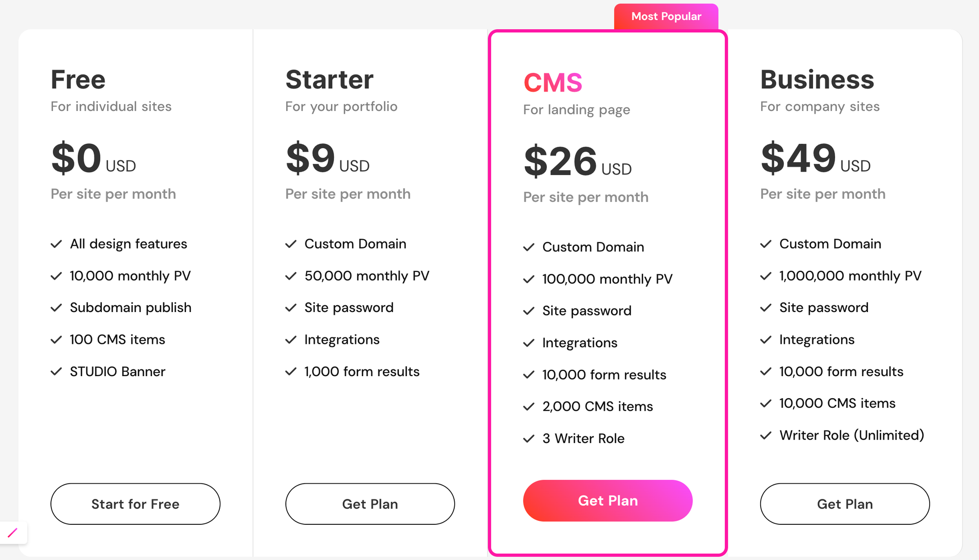979x560 pixels.
Task: Click the checkmark next to 50,000 monthly PV
Action: pos(291,276)
